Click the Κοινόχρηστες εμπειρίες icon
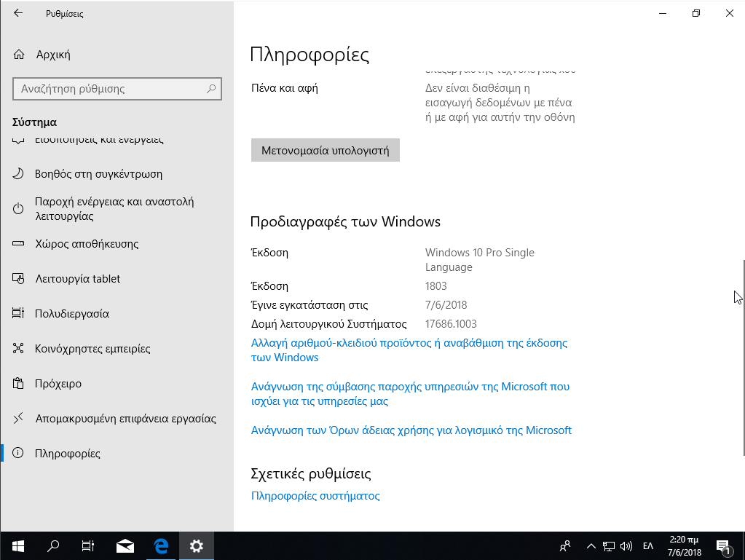The height and width of the screenshot is (560, 745). [x=18, y=348]
